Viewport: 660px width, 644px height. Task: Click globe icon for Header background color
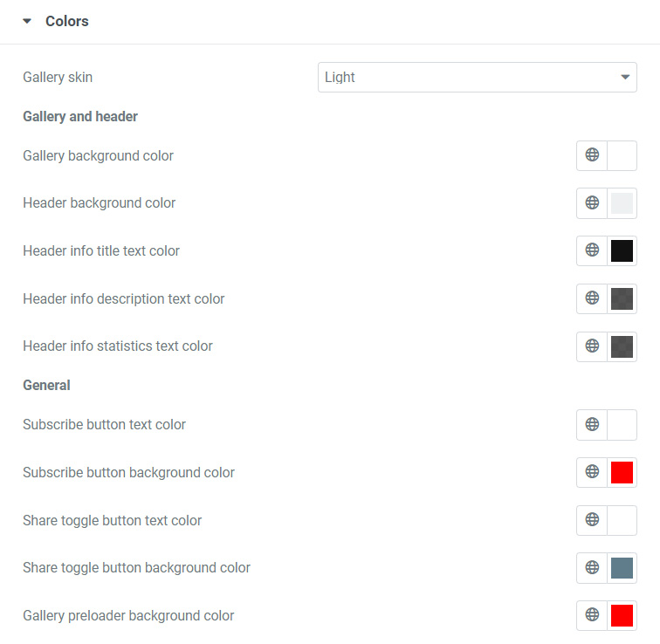click(x=592, y=203)
